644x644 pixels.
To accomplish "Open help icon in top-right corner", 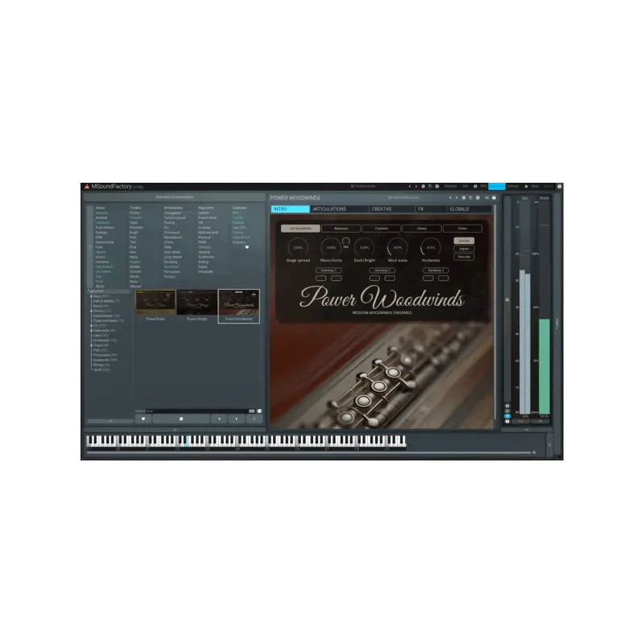I will coord(559,187).
